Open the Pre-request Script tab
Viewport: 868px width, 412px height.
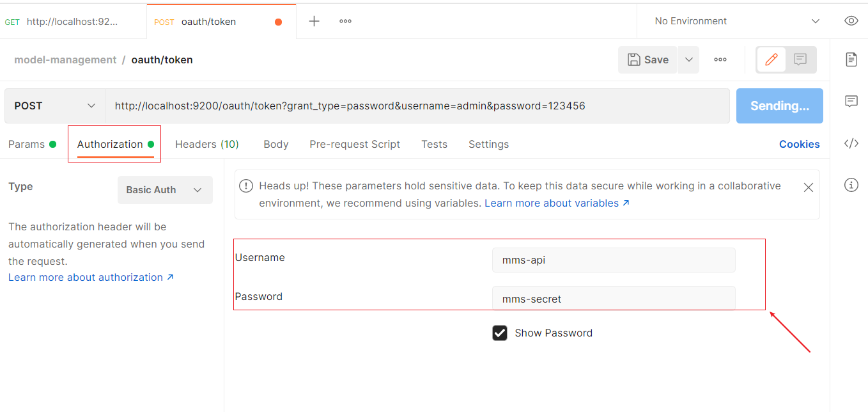[355, 144]
